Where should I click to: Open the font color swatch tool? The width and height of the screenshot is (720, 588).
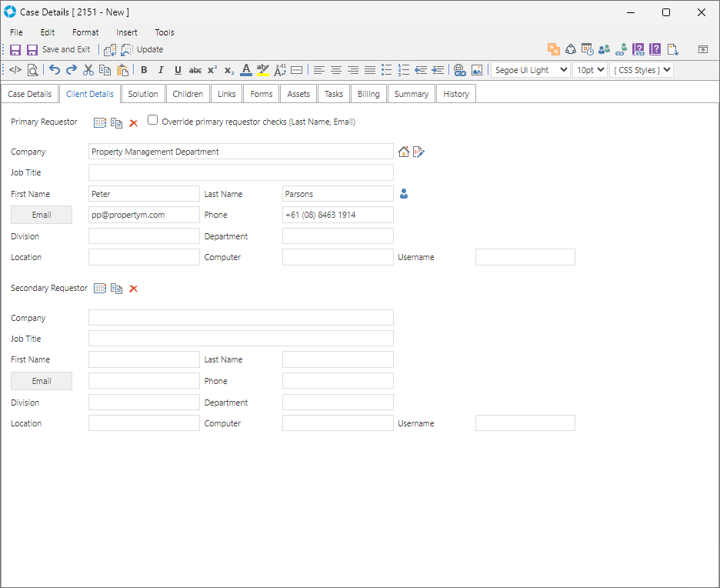[245, 70]
